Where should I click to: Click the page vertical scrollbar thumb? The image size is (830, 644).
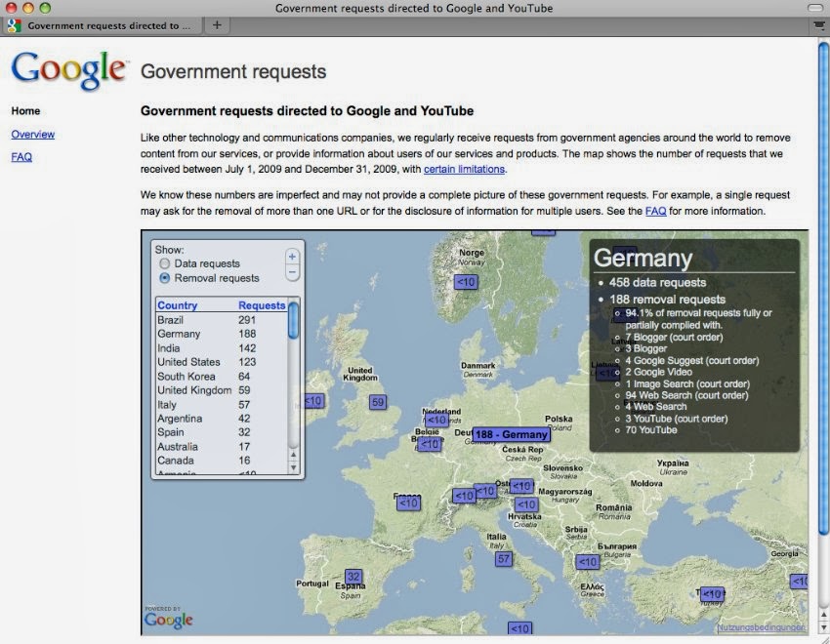coord(823,288)
